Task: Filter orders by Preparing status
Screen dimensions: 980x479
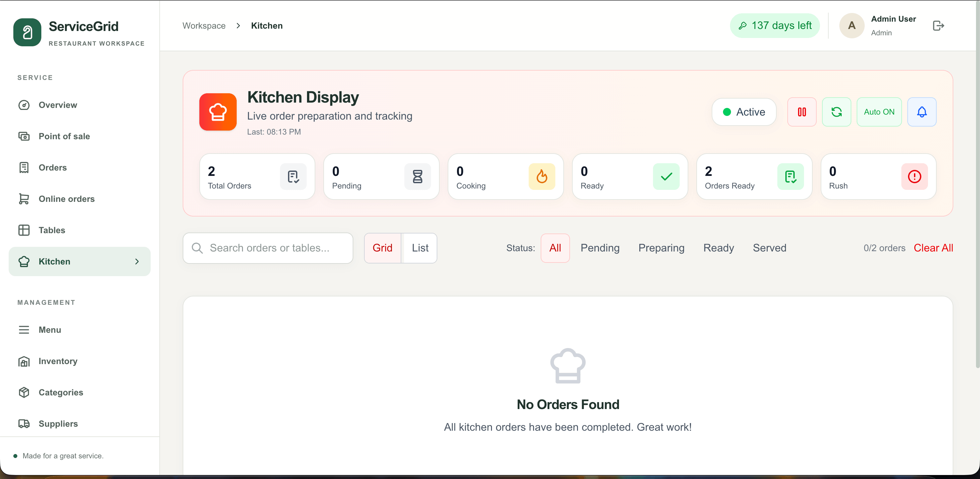Action: tap(661, 248)
